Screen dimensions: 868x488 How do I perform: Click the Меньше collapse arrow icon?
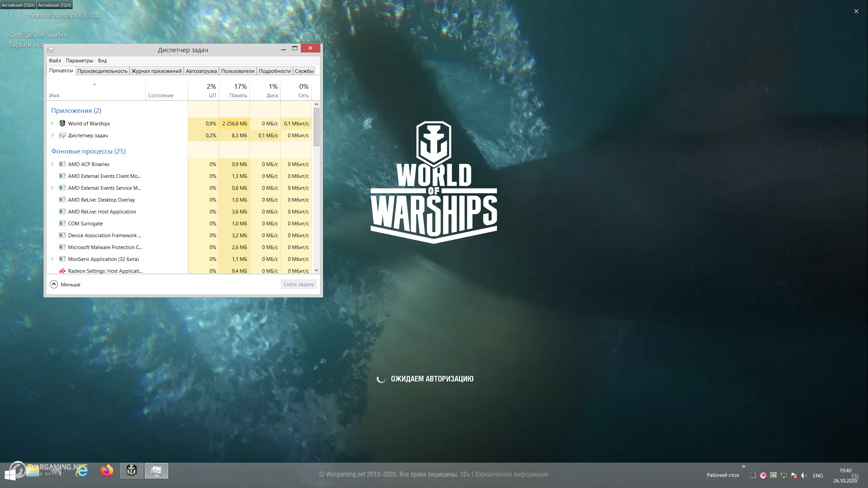(x=54, y=284)
